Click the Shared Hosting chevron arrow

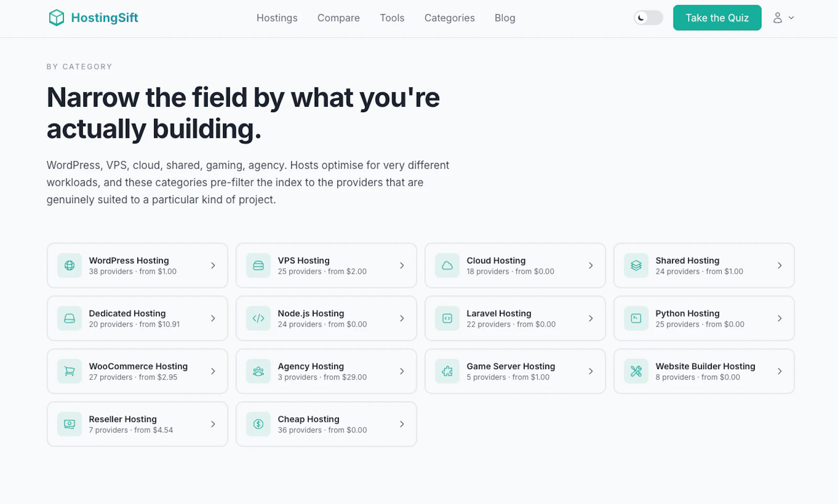click(x=779, y=265)
